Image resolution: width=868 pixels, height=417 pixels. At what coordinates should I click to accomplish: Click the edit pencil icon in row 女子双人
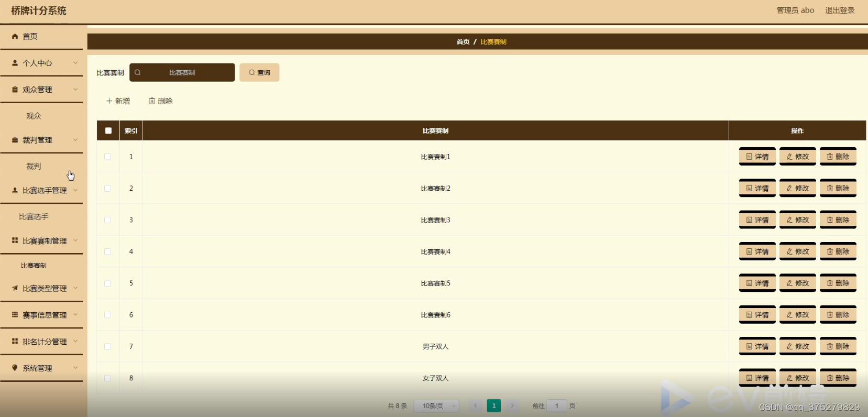[x=789, y=378]
